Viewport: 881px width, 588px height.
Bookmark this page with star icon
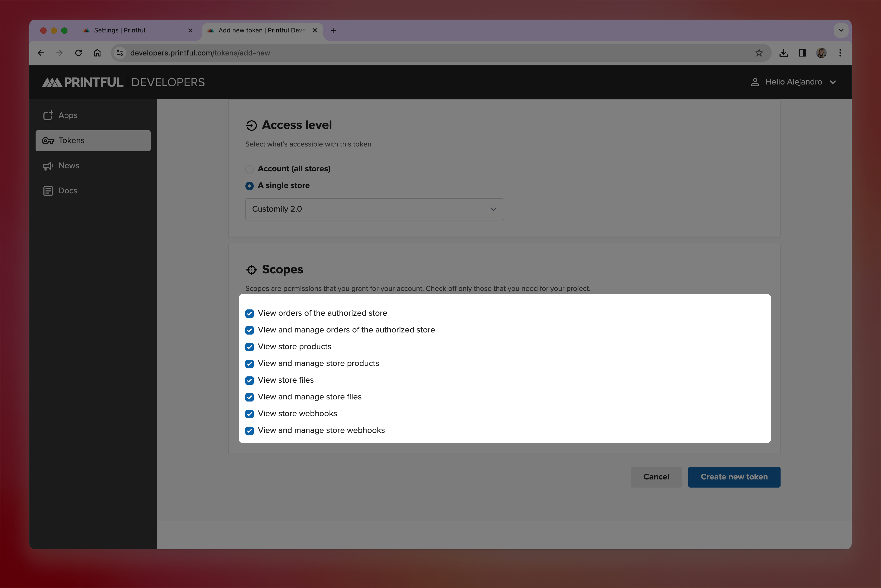(x=759, y=53)
